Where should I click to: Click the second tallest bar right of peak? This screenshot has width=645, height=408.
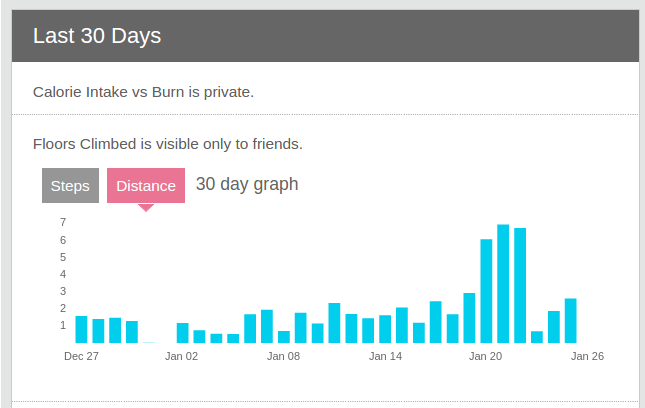pyautogui.click(x=520, y=285)
